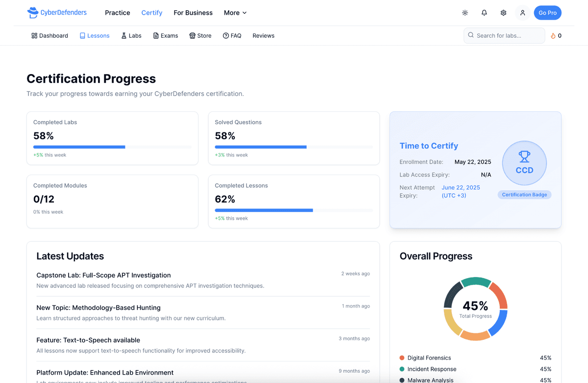Viewport: 588px width, 383px height.
Task: Open the notifications bell
Action: pyautogui.click(x=484, y=13)
